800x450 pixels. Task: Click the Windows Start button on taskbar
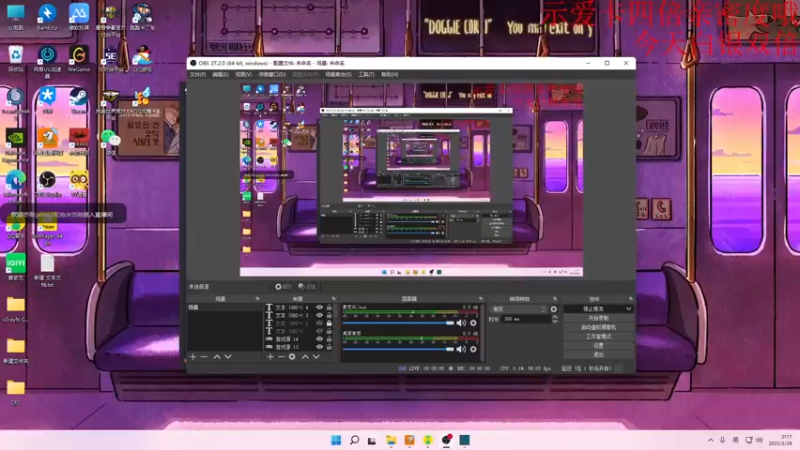coord(336,440)
